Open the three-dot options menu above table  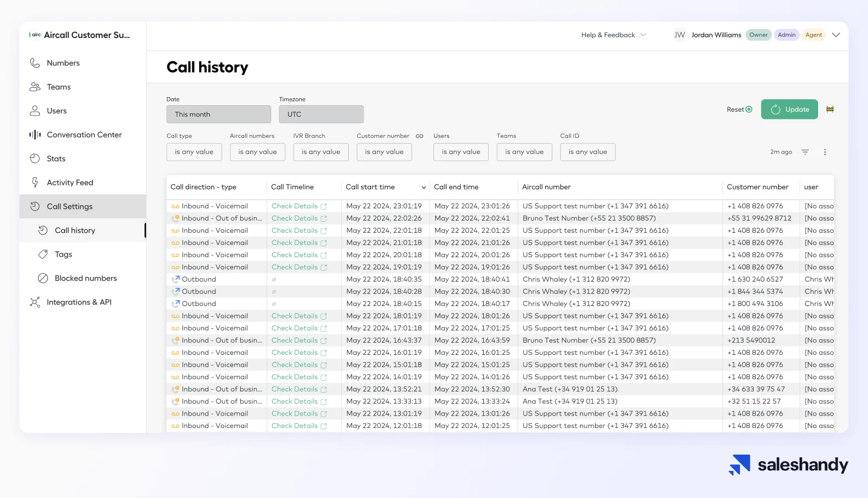pyautogui.click(x=825, y=152)
